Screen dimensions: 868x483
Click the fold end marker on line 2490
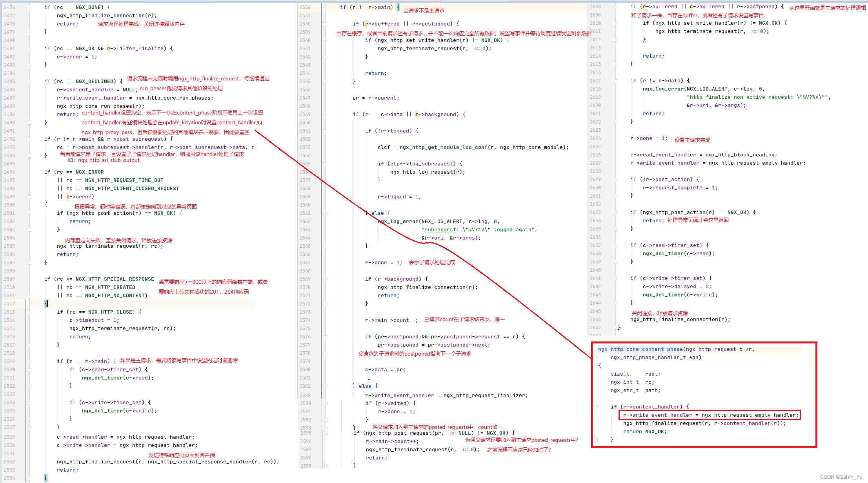(30, 123)
